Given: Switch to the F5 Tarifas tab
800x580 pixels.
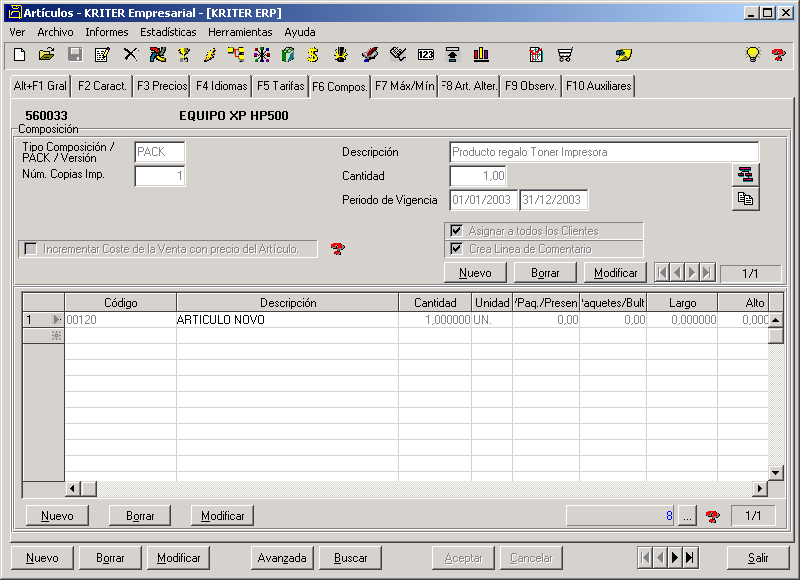Looking at the screenshot, I should [281, 86].
